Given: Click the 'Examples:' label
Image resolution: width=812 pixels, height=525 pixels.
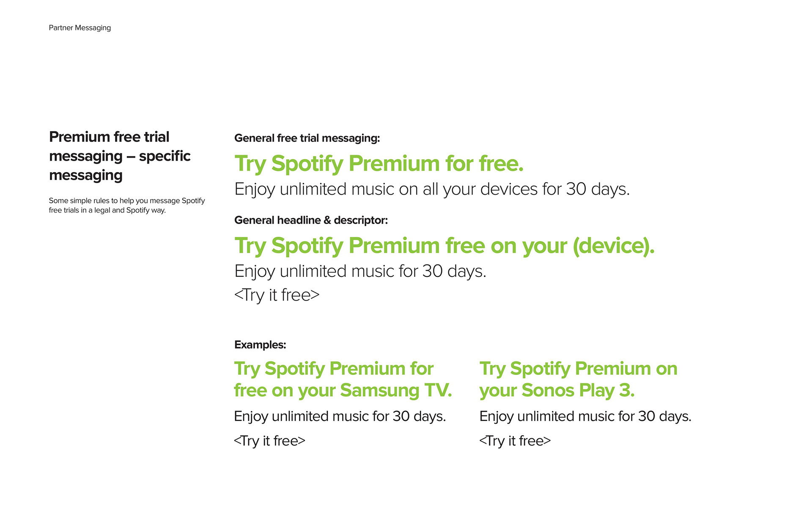Looking at the screenshot, I should point(260,345).
